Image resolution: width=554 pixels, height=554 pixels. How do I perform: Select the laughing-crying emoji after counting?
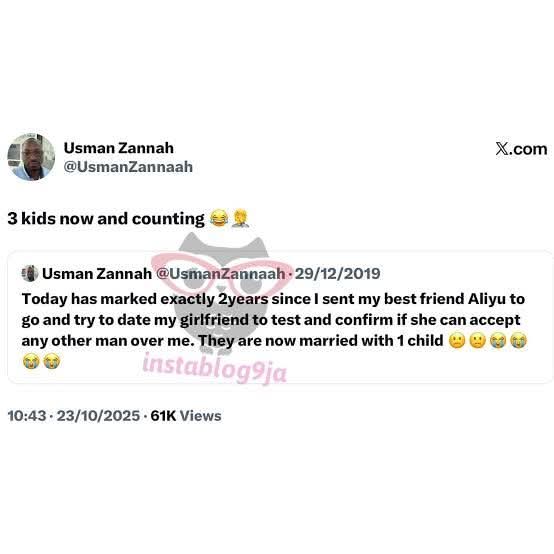(x=219, y=218)
